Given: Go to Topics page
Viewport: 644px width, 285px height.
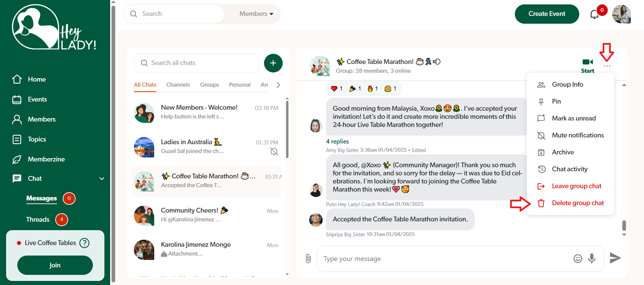Looking at the screenshot, I should point(37,139).
